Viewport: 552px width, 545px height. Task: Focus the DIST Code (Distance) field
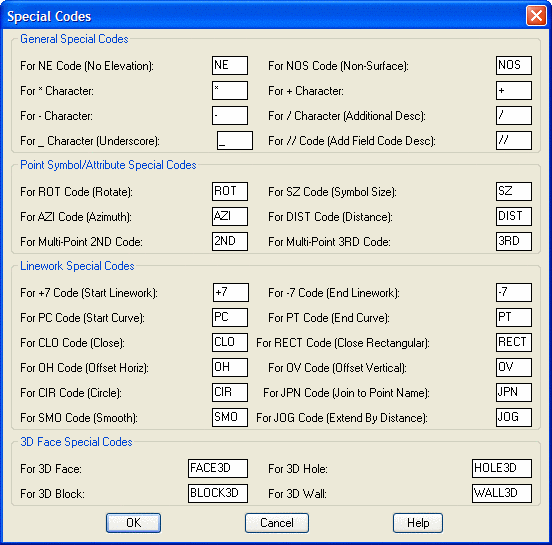tap(514, 217)
